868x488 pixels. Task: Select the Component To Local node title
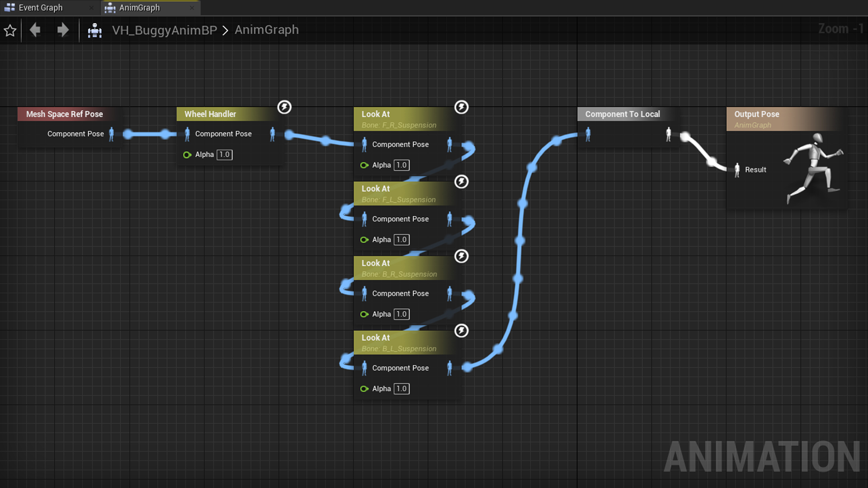point(623,114)
